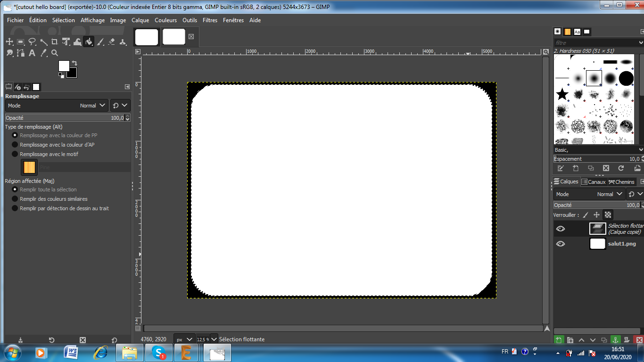
Task: Open the Filtres menu
Action: tap(210, 20)
